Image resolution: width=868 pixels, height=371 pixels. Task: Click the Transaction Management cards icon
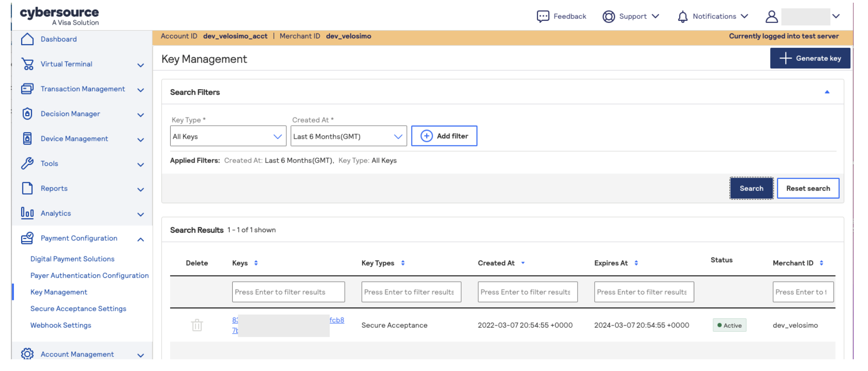27,89
